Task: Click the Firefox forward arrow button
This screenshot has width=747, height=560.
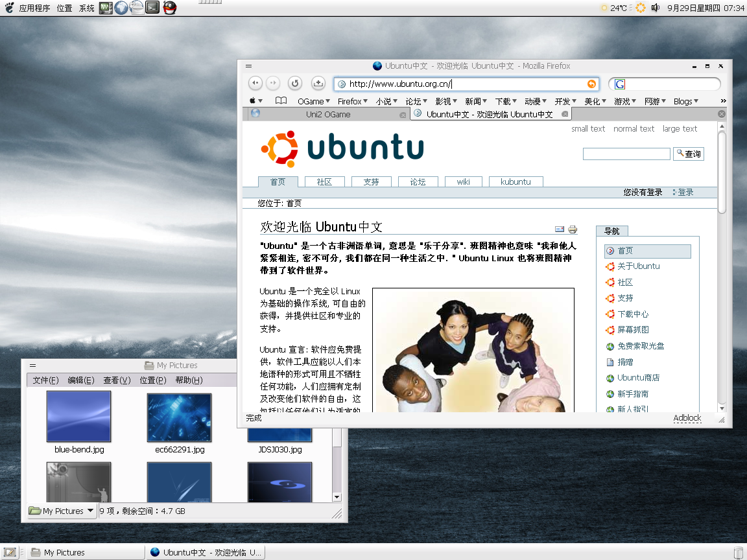Action: point(273,84)
